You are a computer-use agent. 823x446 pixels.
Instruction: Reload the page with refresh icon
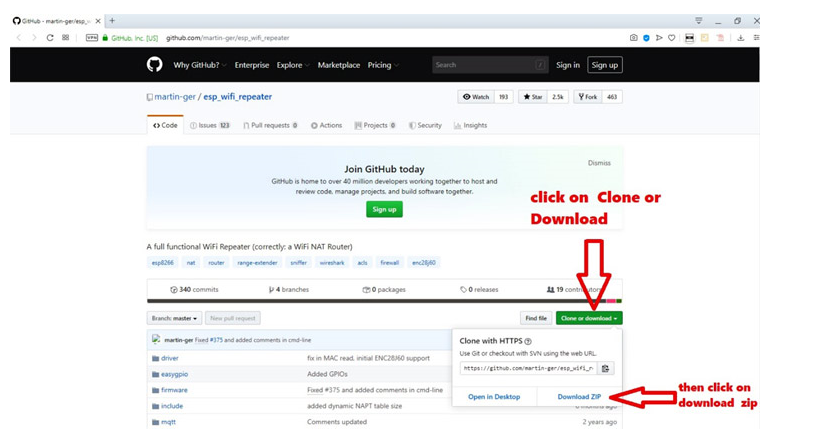coord(50,38)
